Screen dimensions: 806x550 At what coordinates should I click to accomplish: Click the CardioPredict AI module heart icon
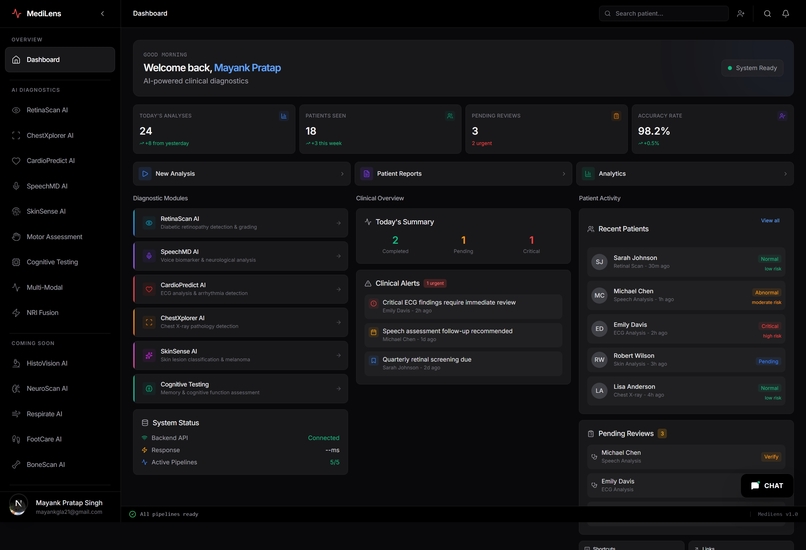coord(149,289)
